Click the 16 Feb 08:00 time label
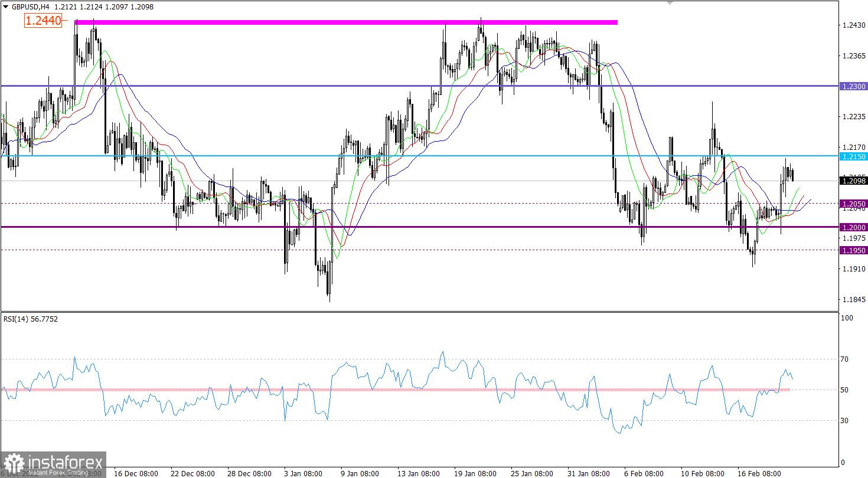Viewport: 868px width, 478px height. [x=759, y=473]
